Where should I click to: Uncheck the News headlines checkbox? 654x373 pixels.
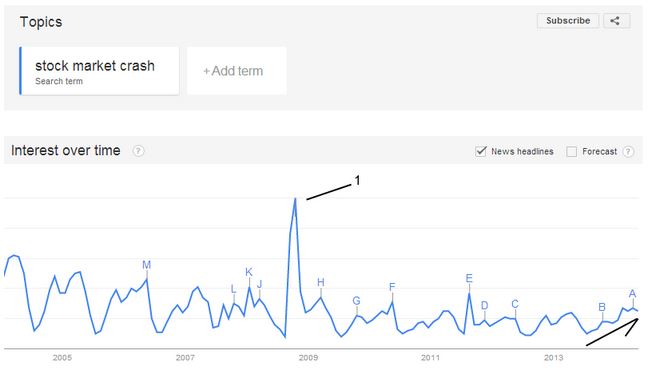pos(481,151)
